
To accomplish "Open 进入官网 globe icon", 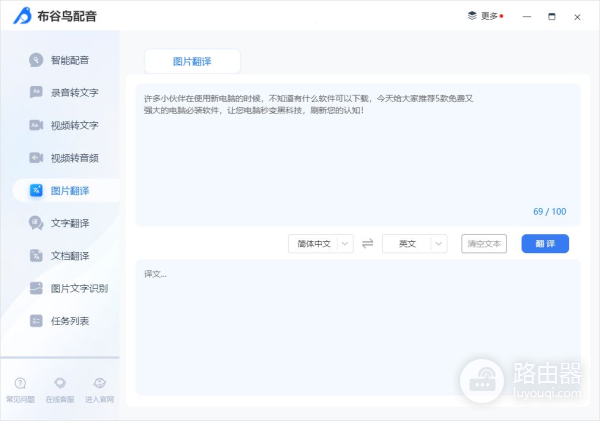I will (x=99, y=383).
